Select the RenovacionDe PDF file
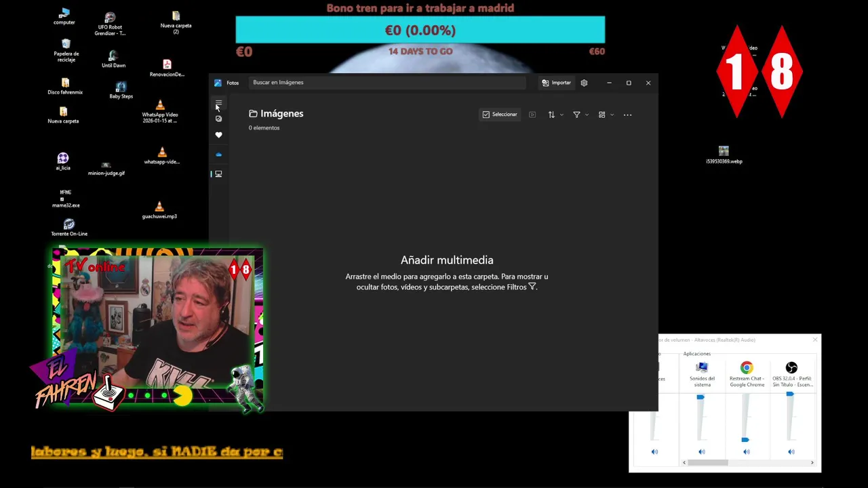 tap(167, 68)
